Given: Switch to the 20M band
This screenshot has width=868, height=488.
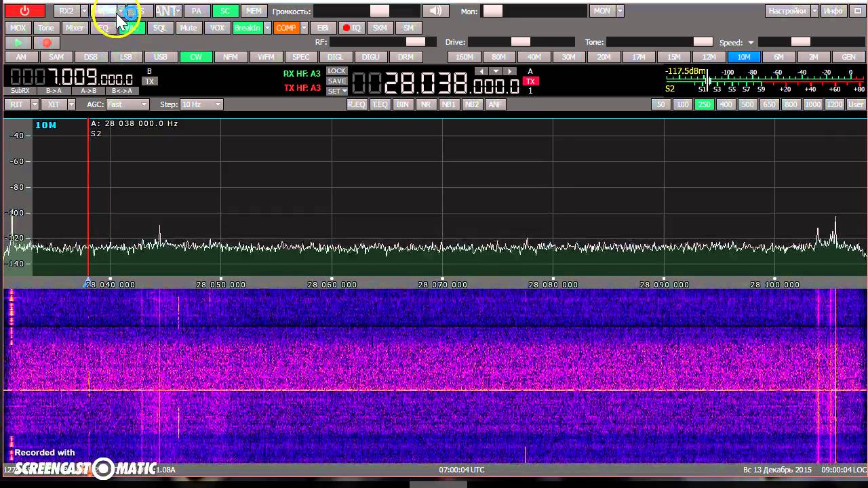Looking at the screenshot, I should coord(604,57).
